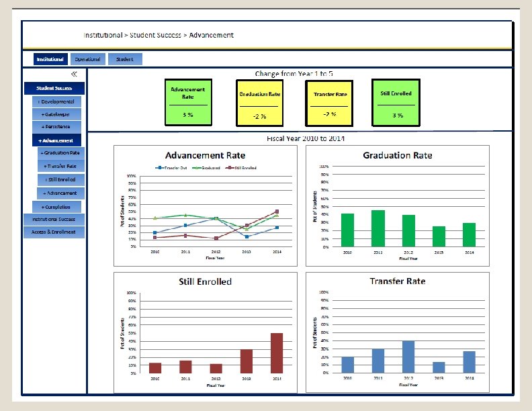Select the Student tab
The height and width of the screenshot is (411, 532).
point(125,59)
